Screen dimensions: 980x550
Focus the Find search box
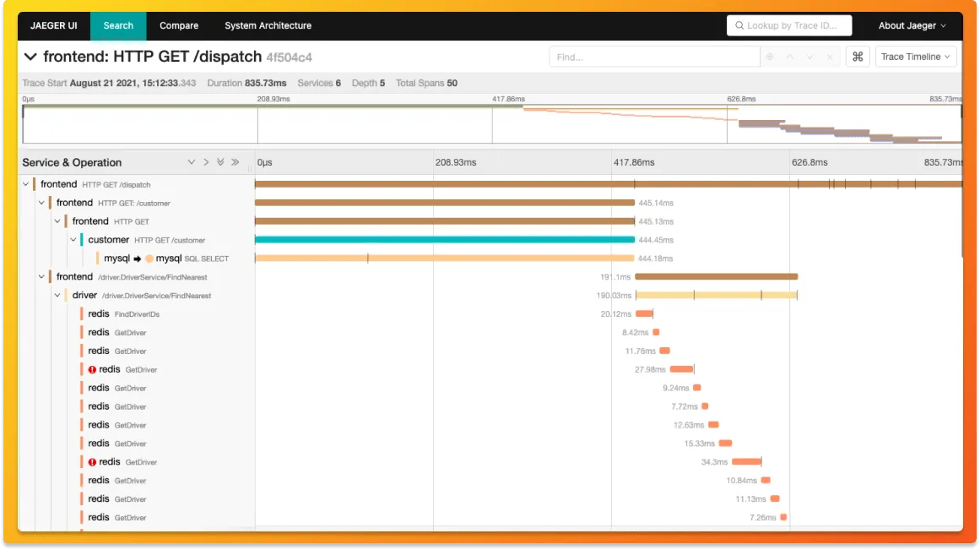(654, 57)
